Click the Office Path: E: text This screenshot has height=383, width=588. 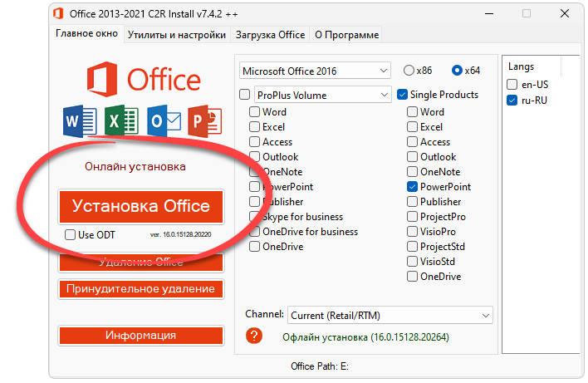click(320, 366)
